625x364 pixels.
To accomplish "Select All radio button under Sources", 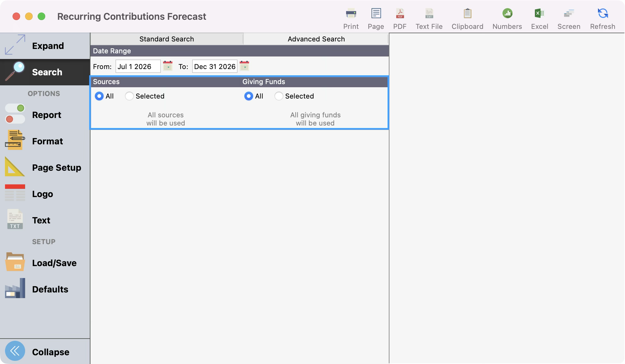I will [99, 96].
